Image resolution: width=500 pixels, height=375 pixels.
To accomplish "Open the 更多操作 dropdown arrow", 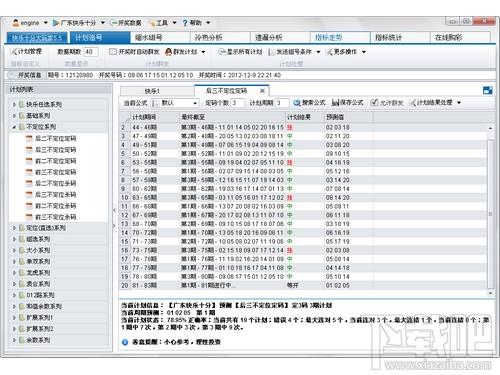I will tap(364, 52).
